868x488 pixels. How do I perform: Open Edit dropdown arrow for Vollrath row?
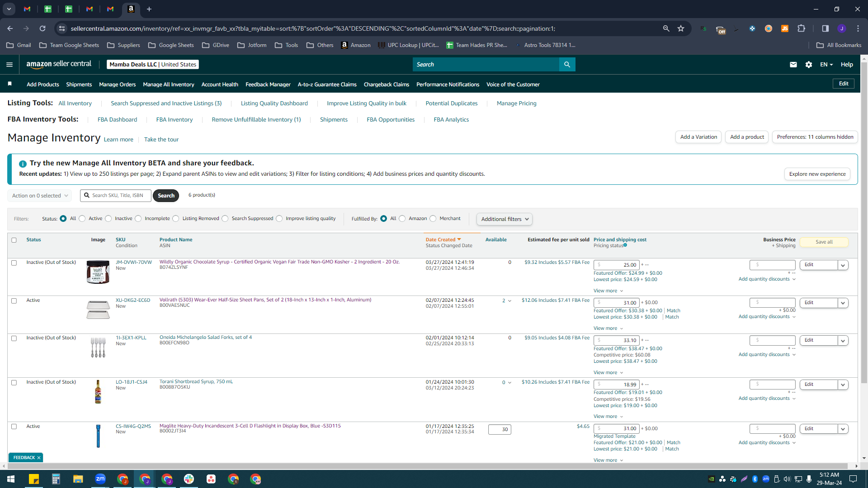pyautogui.click(x=843, y=303)
